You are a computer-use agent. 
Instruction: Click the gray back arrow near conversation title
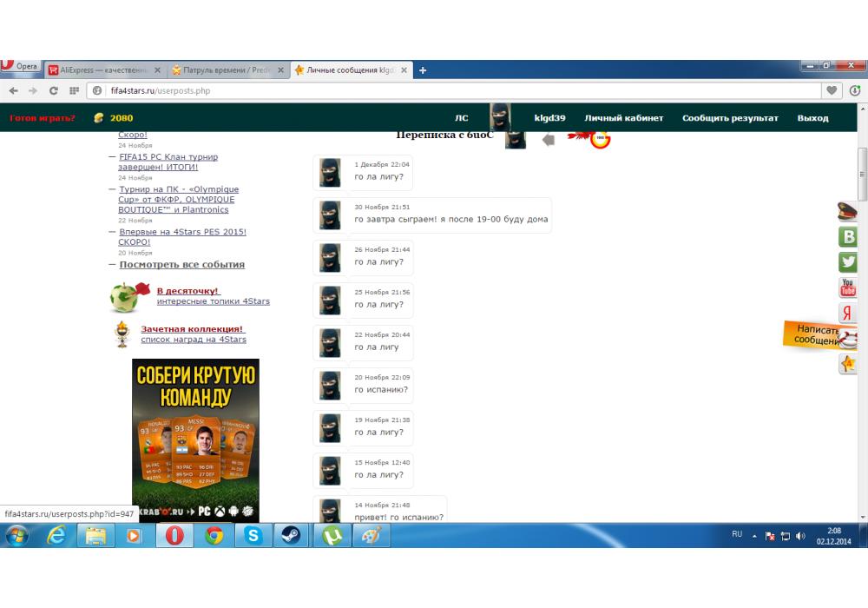[548, 139]
